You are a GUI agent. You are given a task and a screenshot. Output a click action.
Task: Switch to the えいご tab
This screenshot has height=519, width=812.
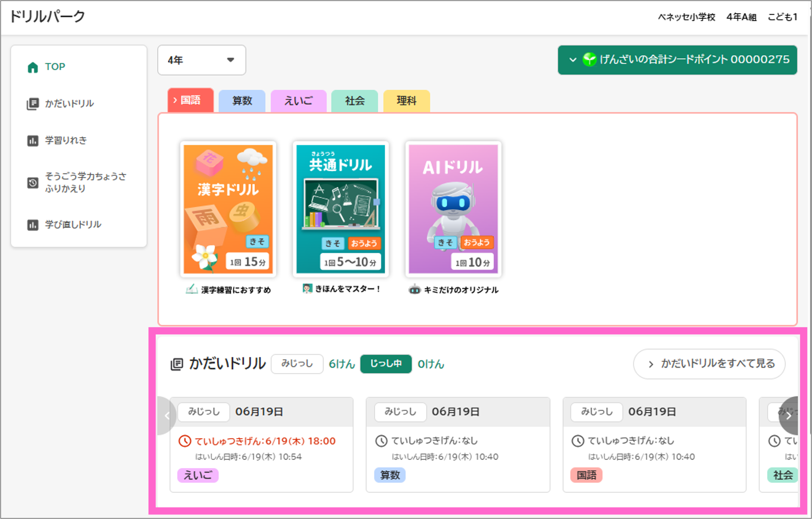(298, 101)
